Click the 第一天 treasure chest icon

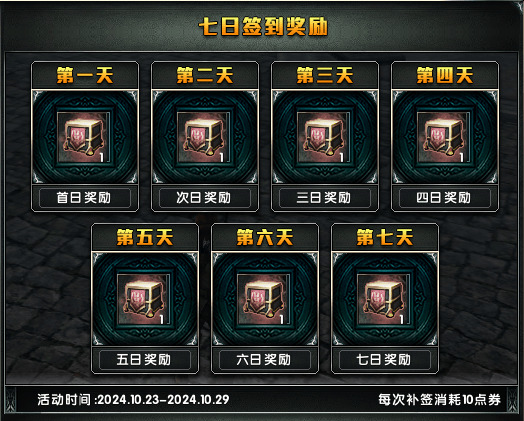tap(84, 137)
